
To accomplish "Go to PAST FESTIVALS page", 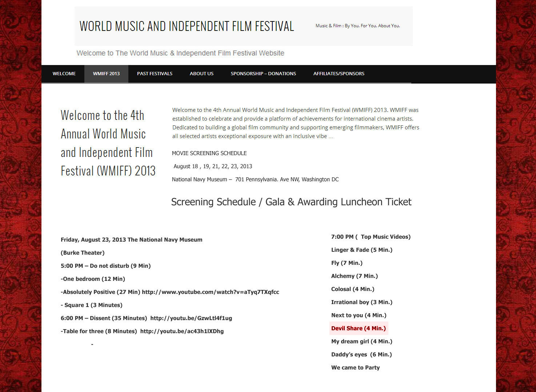I will [155, 73].
